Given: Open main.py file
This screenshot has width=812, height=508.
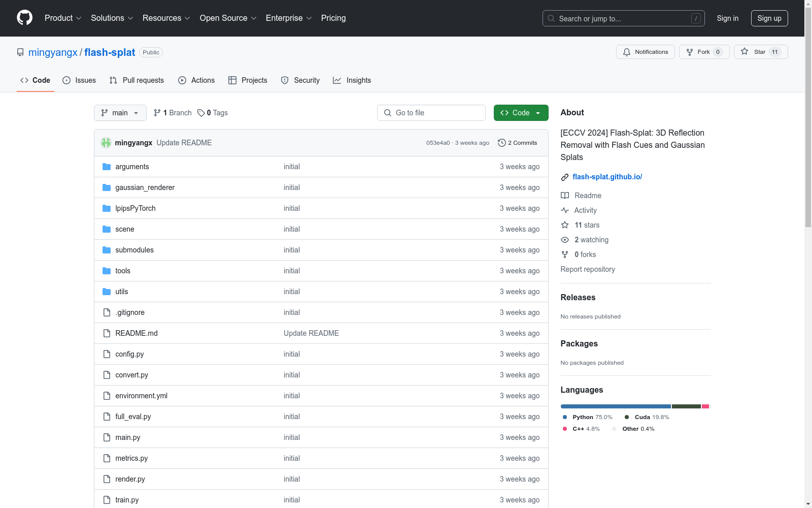Looking at the screenshot, I should click(x=127, y=437).
